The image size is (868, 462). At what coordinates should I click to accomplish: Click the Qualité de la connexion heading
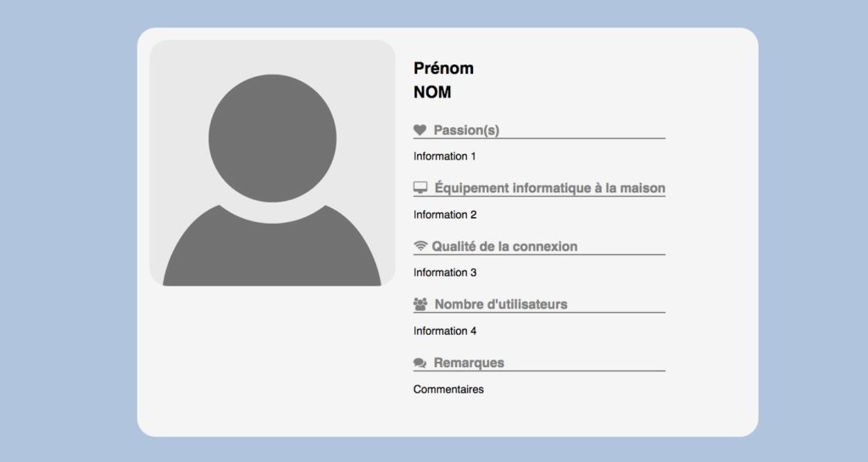tap(504, 246)
